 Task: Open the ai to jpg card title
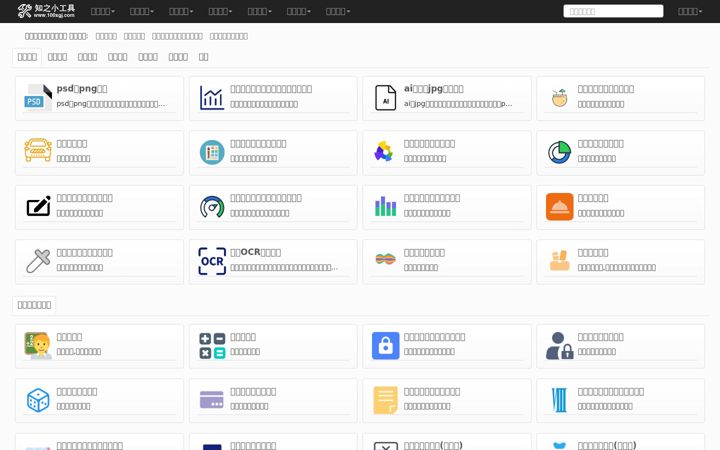(x=434, y=89)
